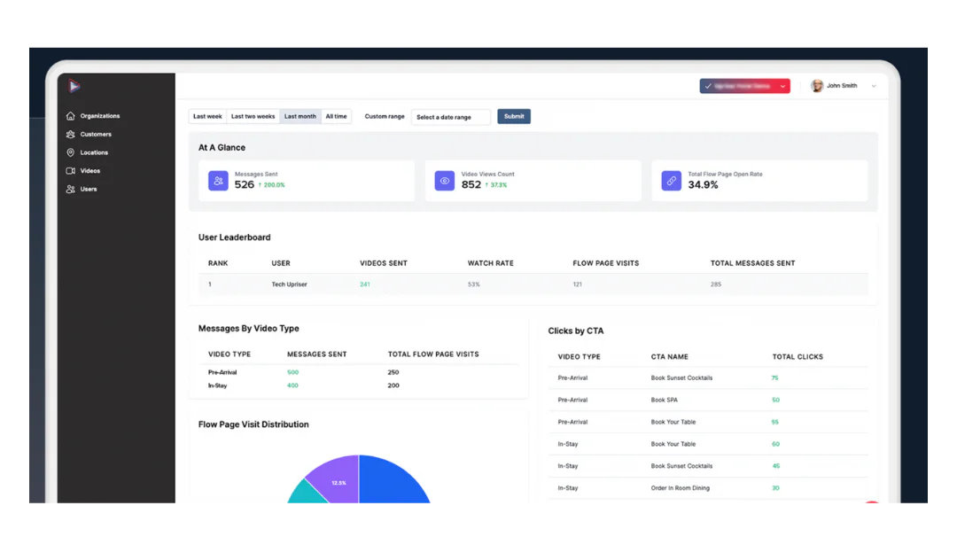The height and width of the screenshot is (560, 957).
Task: Click the 526 messages sent value
Action: pos(245,185)
